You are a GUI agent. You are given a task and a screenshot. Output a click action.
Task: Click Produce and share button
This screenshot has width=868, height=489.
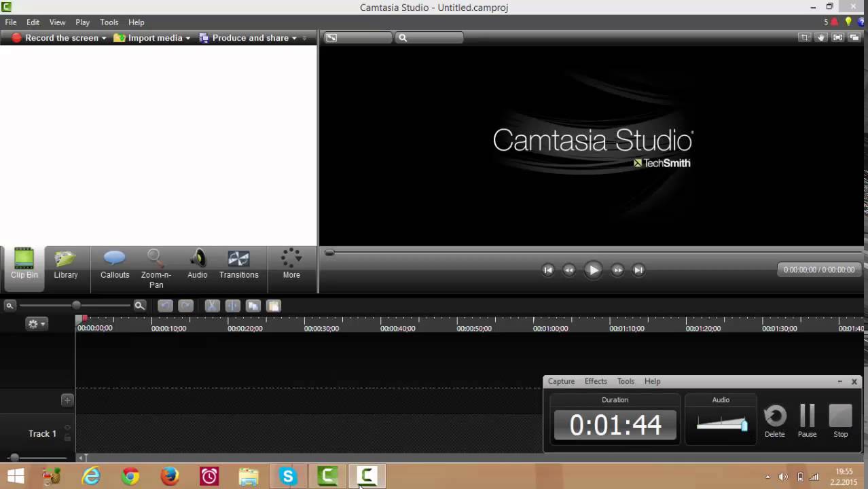coord(244,38)
